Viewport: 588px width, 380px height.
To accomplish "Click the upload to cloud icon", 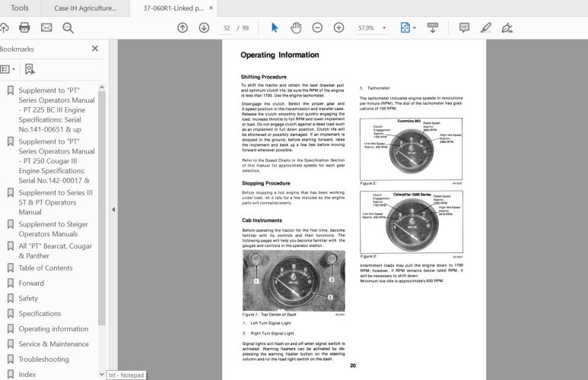I will pos(4,27).
